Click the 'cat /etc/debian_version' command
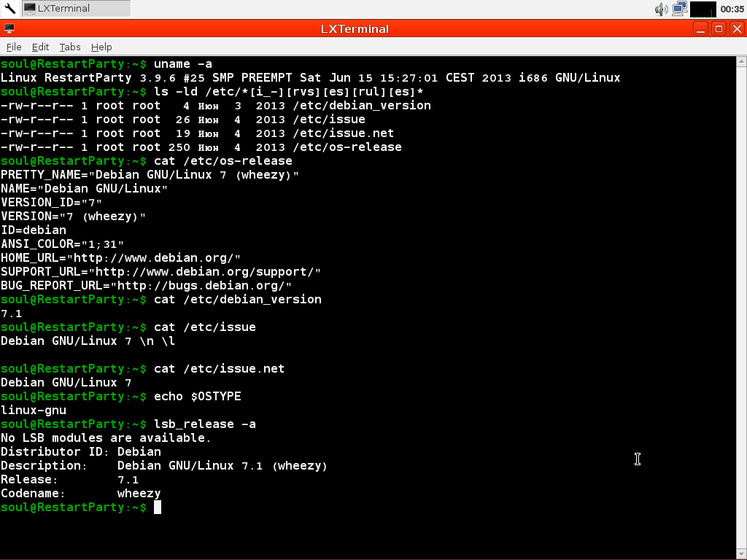Screen dimensions: 747x560 [x=238, y=300]
